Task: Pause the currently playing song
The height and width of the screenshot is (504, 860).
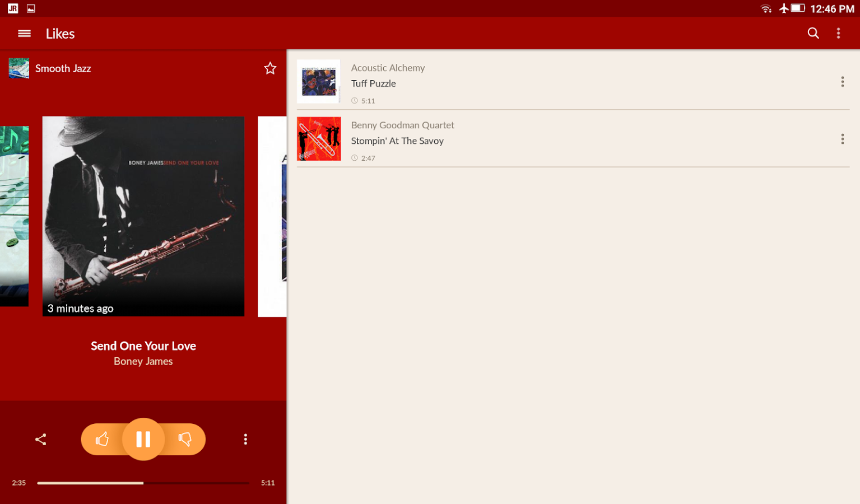Action: [143, 439]
